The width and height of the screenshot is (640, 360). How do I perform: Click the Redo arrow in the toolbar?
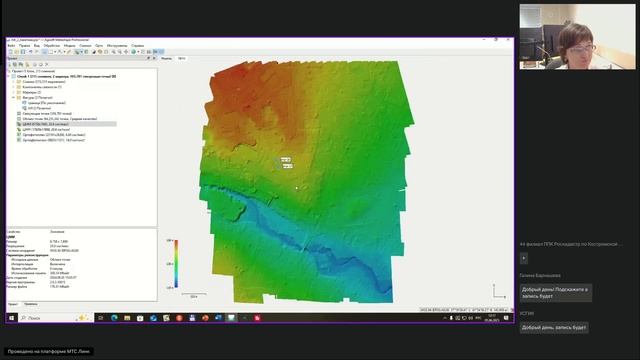(36, 52)
